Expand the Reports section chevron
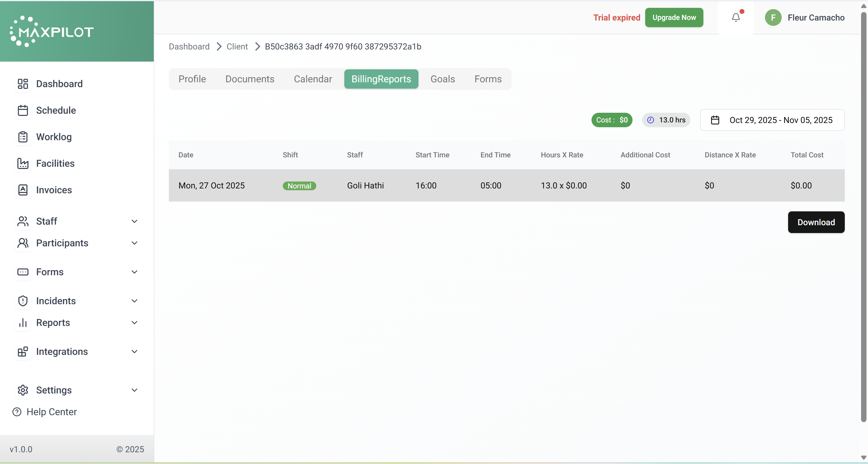 (x=134, y=323)
